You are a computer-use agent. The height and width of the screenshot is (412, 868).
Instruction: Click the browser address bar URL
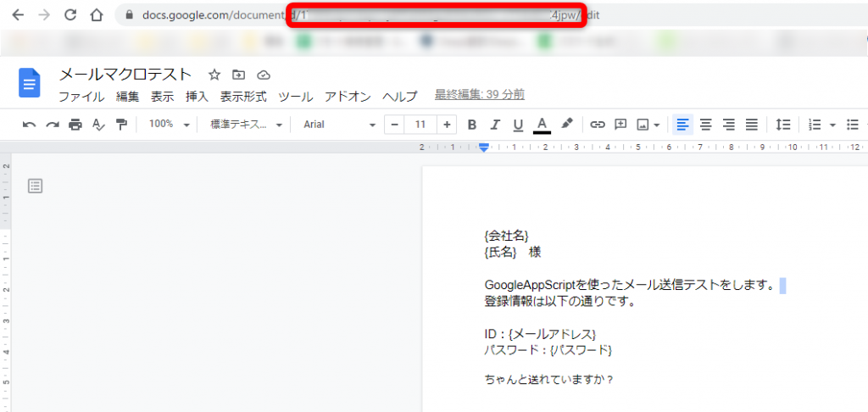370,15
